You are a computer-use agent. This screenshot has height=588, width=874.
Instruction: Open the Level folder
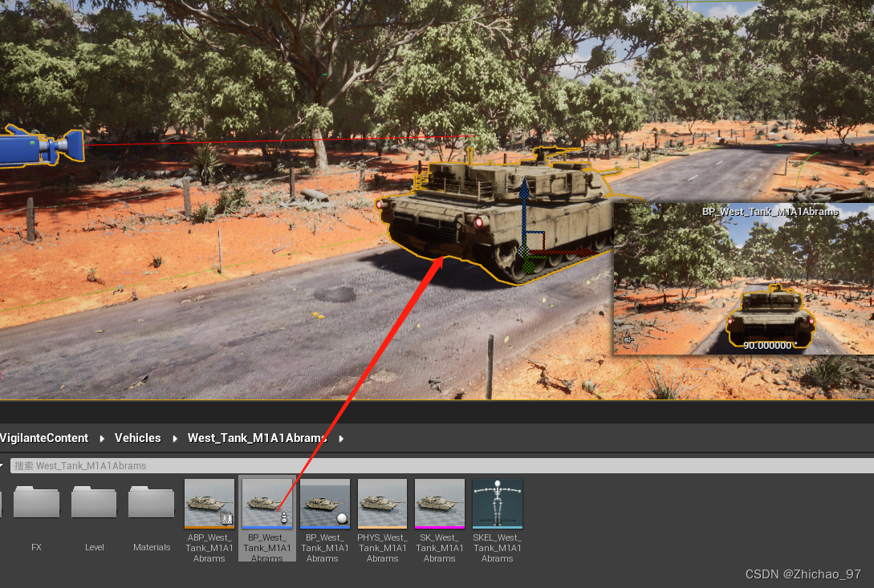point(94,502)
